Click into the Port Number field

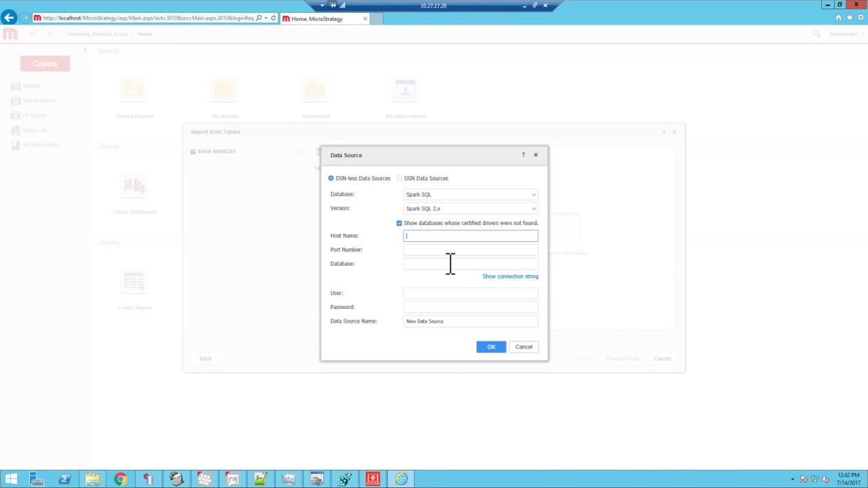point(471,250)
